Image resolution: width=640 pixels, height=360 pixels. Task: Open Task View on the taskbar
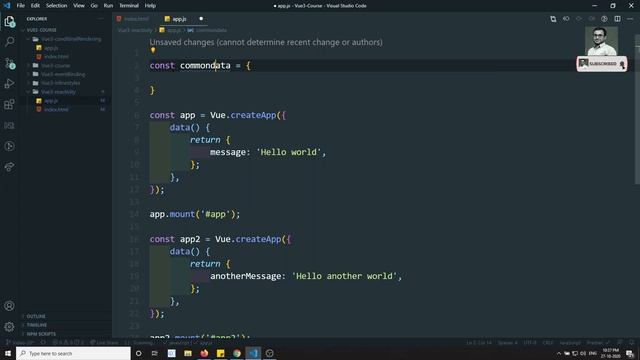pos(155,353)
